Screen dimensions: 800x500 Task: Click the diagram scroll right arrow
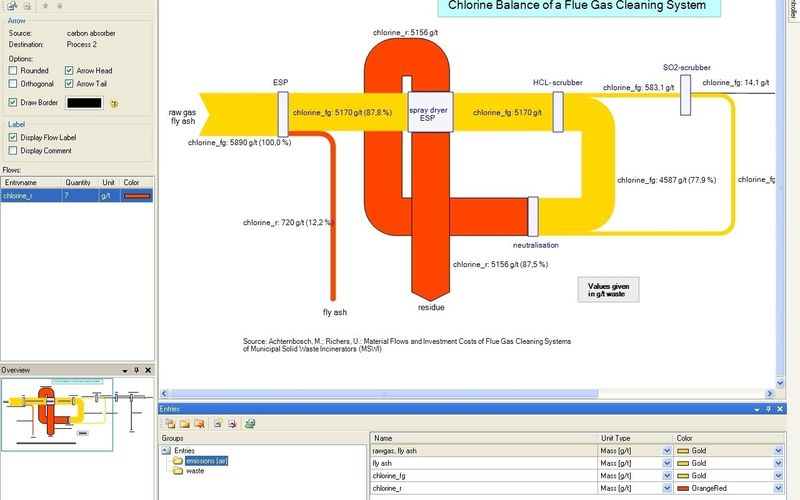tap(770, 393)
